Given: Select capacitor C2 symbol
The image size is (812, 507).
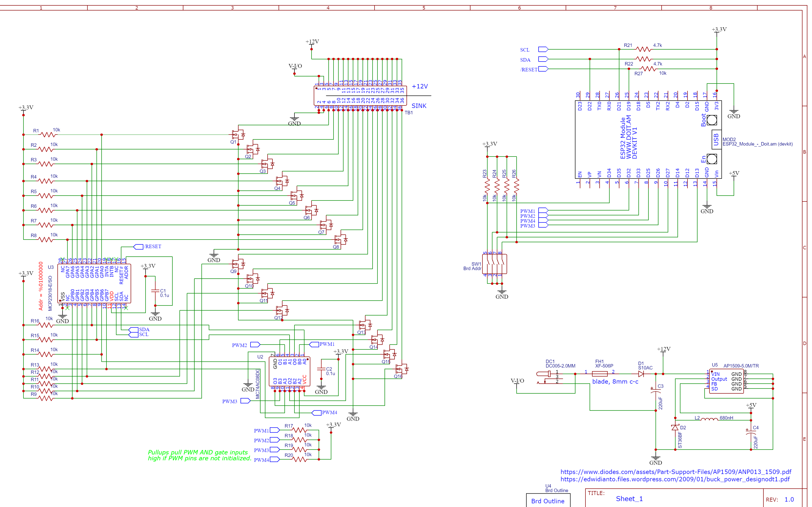Looking at the screenshot, I should tap(321, 369).
